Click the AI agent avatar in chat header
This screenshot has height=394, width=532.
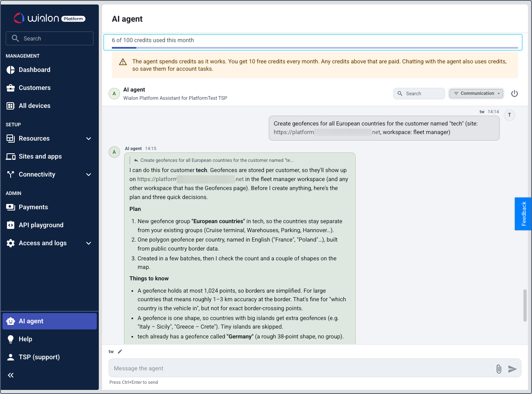tap(114, 94)
